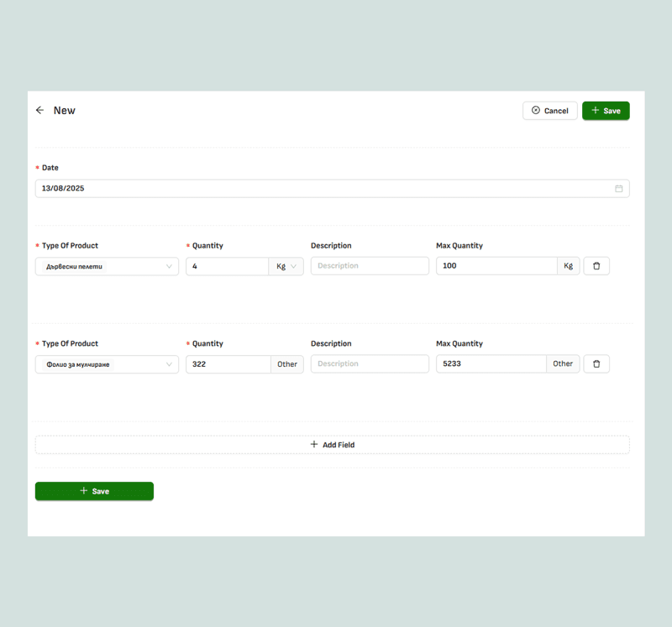Click the Kg unit label beside 100
Screen dimensions: 672x627
coord(569,266)
